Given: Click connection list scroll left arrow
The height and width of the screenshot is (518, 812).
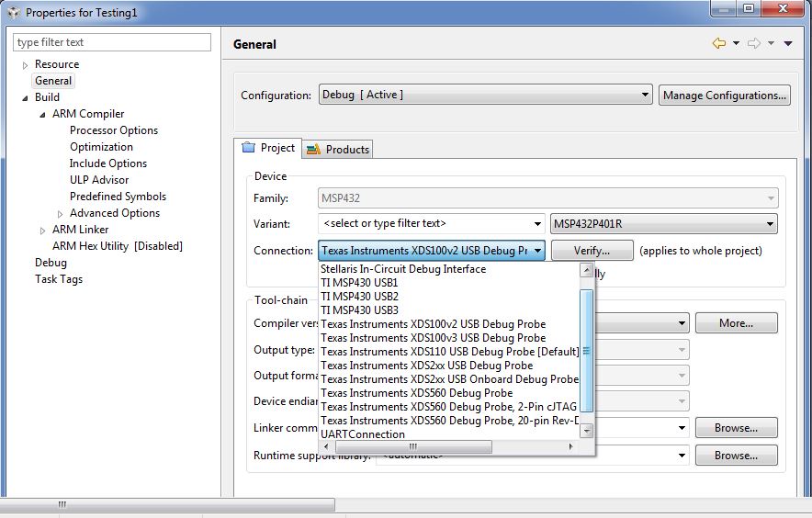Looking at the screenshot, I should [x=326, y=446].
